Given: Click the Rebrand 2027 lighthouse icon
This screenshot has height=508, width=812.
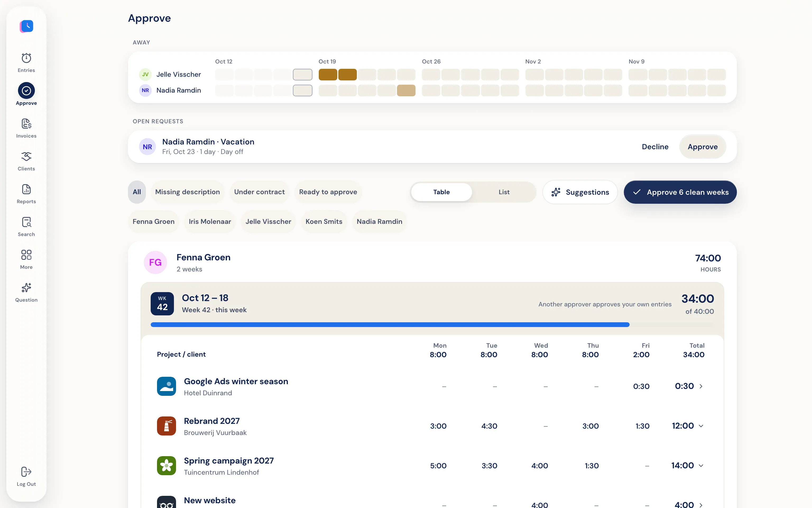Looking at the screenshot, I should 167,426.
